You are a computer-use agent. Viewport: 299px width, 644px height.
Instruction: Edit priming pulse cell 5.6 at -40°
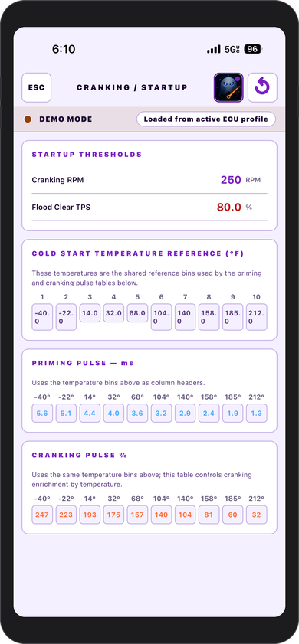click(42, 414)
